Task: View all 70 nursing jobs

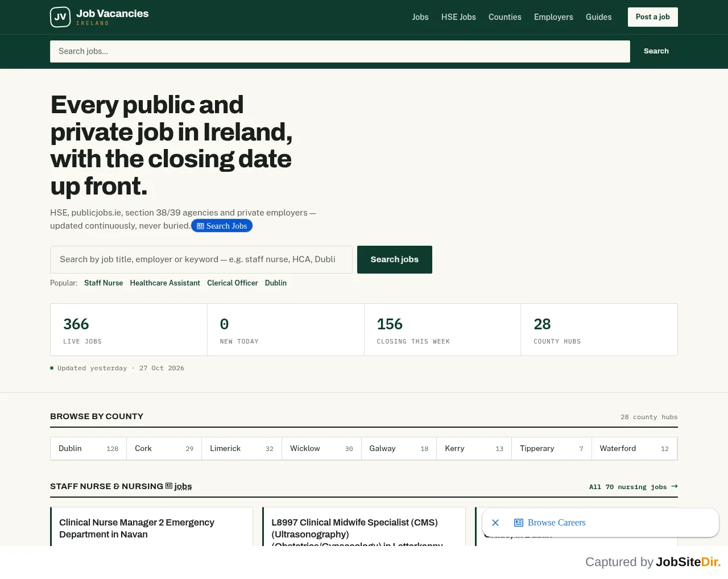Action: [x=634, y=487]
